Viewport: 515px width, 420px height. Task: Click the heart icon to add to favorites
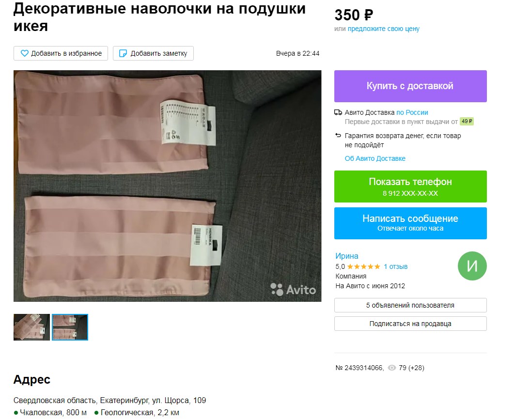pos(25,53)
